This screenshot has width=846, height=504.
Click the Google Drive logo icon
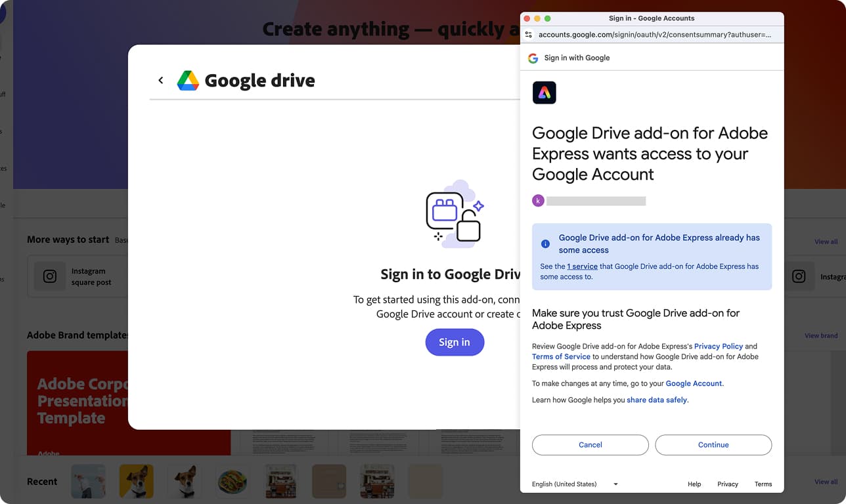click(188, 80)
